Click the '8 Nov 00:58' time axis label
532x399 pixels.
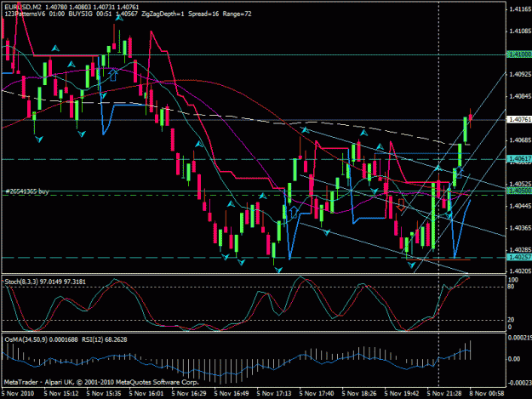click(x=487, y=393)
